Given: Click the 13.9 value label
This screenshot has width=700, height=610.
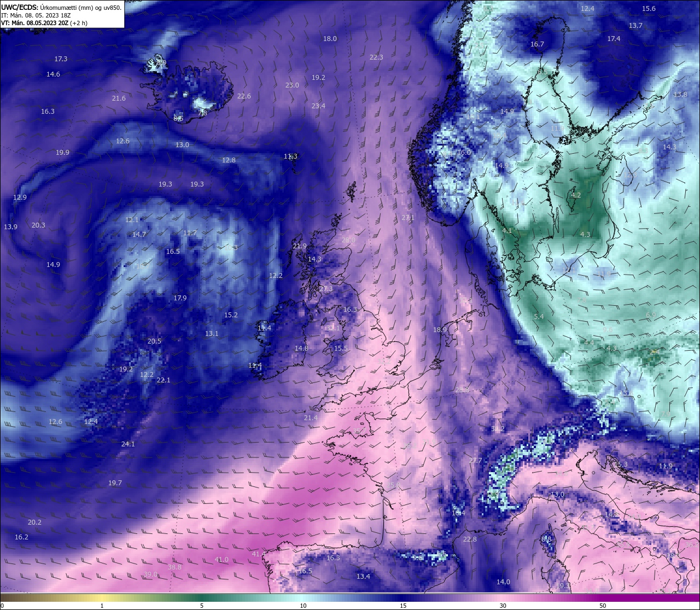Looking at the screenshot, I should tap(10, 227).
